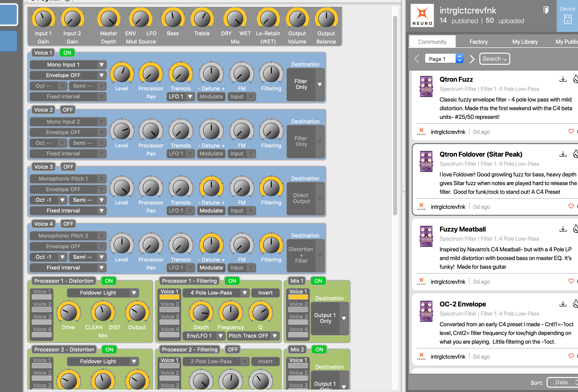Like Qtron Foldover preset with heart icon
578x392 pixels.
pos(571,206)
